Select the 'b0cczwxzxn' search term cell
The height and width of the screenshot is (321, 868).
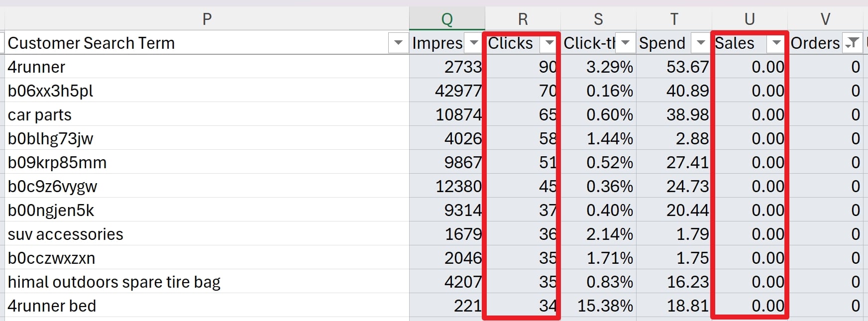point(207,258)
